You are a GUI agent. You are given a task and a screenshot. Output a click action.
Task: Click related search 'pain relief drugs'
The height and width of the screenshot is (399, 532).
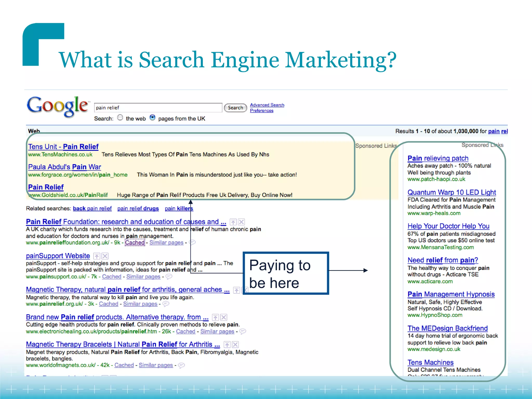click(x=138, y=209)
